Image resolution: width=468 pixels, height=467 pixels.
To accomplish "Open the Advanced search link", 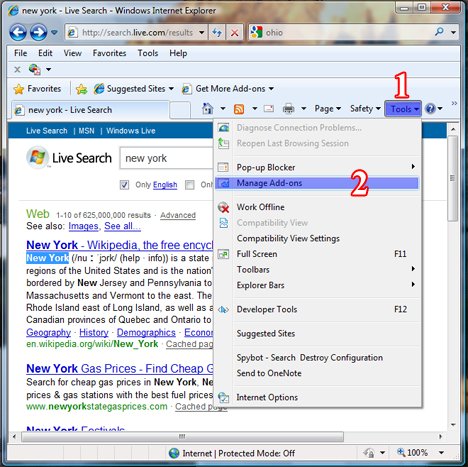I will coord(178,215).
